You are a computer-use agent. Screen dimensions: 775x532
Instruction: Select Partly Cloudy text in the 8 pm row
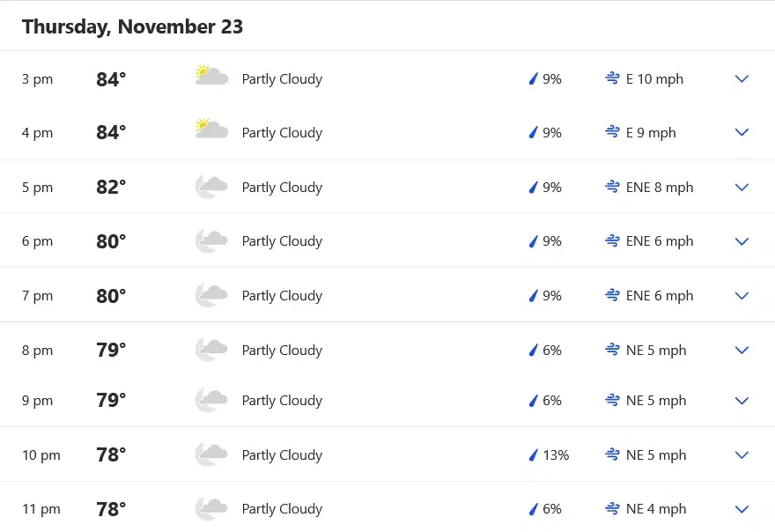click(x=282, y=350)
